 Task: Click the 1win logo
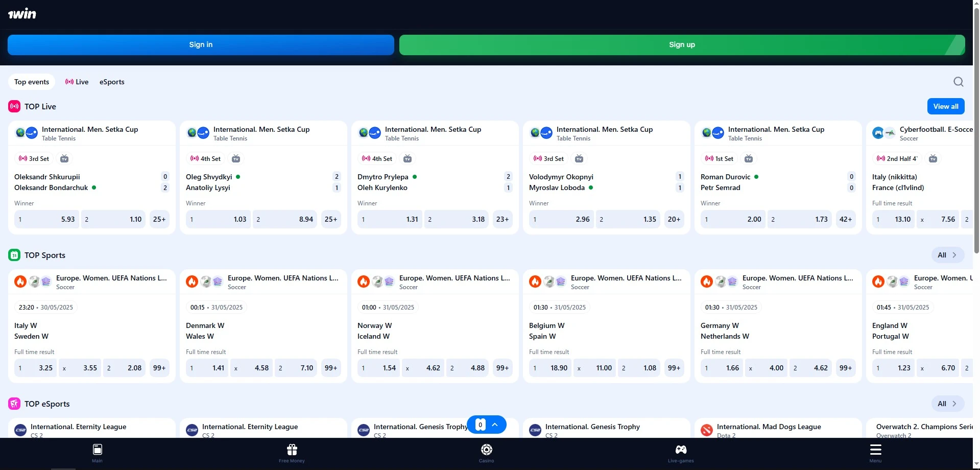pos(22,14)
